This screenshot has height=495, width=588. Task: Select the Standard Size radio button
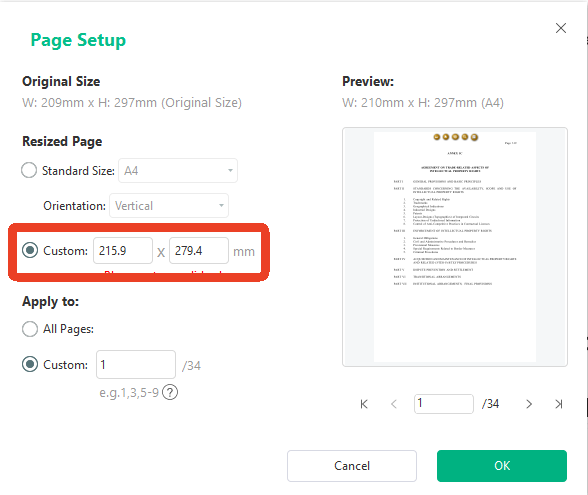[29, 170]
